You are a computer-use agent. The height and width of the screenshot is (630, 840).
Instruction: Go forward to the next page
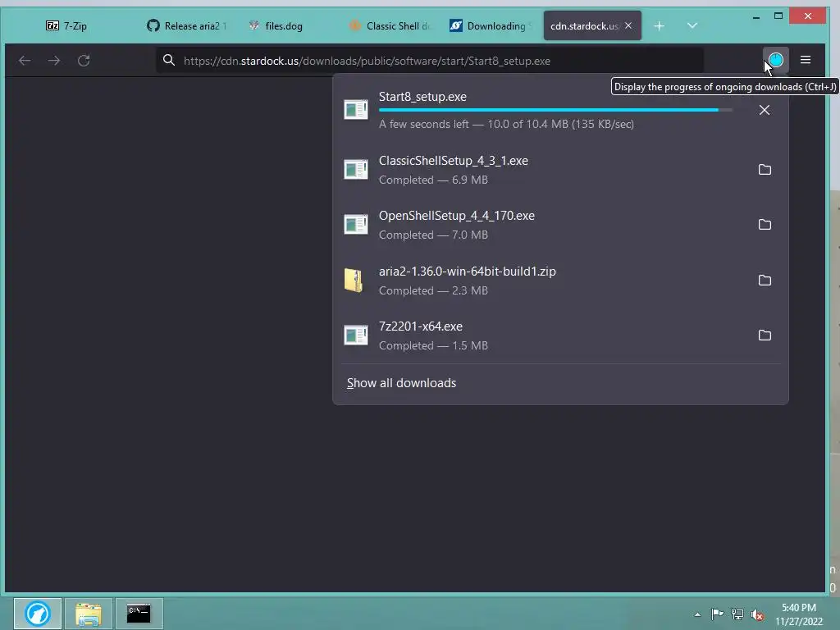click(x=54, y=61)
